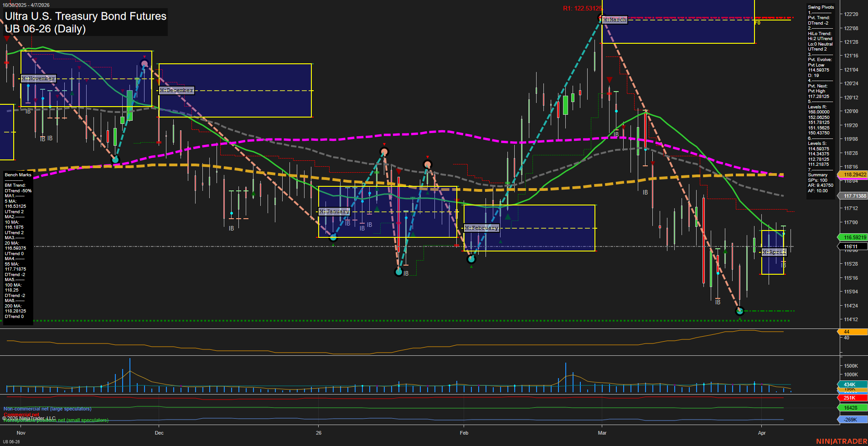Image resolution: width=868 pixels, height=446 pixels.
Task: Click the Swing Pivots panel heading
Action: pos(821,7)
